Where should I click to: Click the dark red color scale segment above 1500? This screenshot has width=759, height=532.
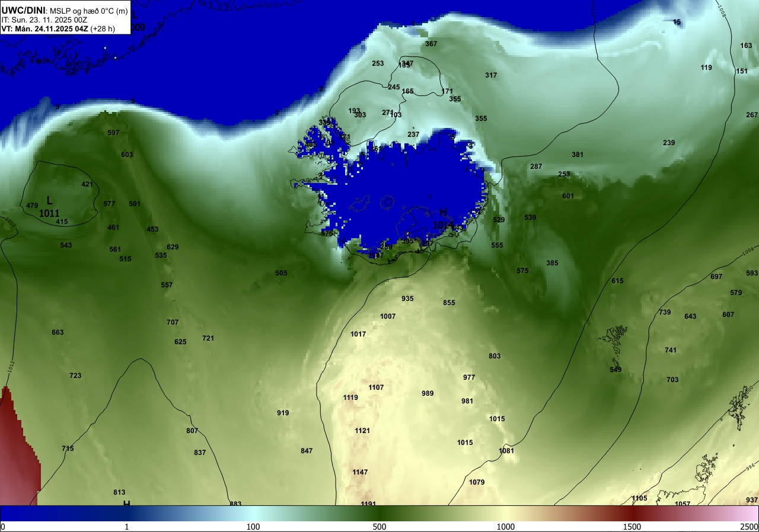tap(632, 513)
